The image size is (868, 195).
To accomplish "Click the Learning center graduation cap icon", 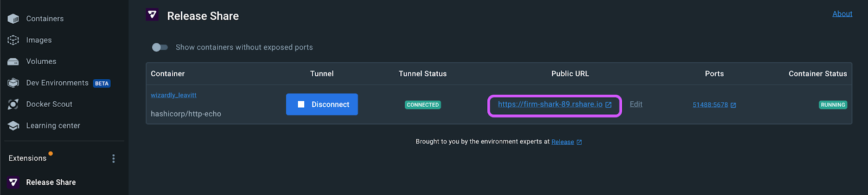I will [13, 126].
